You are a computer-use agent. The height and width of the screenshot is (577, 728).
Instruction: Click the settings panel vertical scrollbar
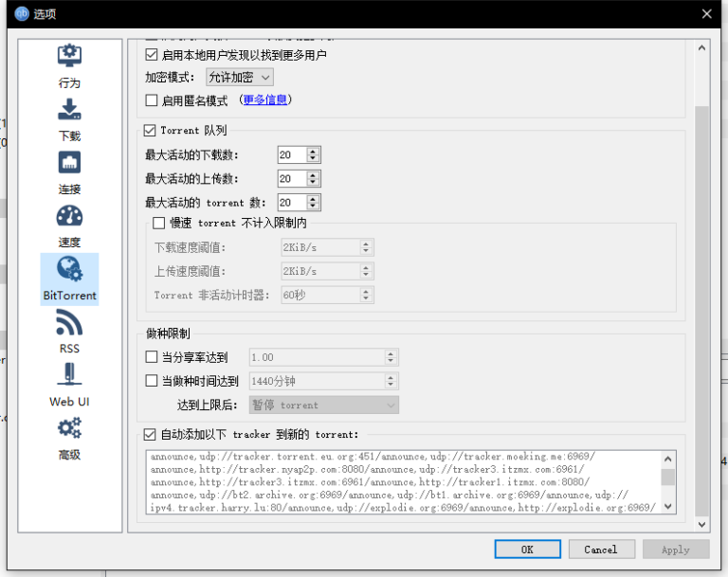(x=701, y=284)
